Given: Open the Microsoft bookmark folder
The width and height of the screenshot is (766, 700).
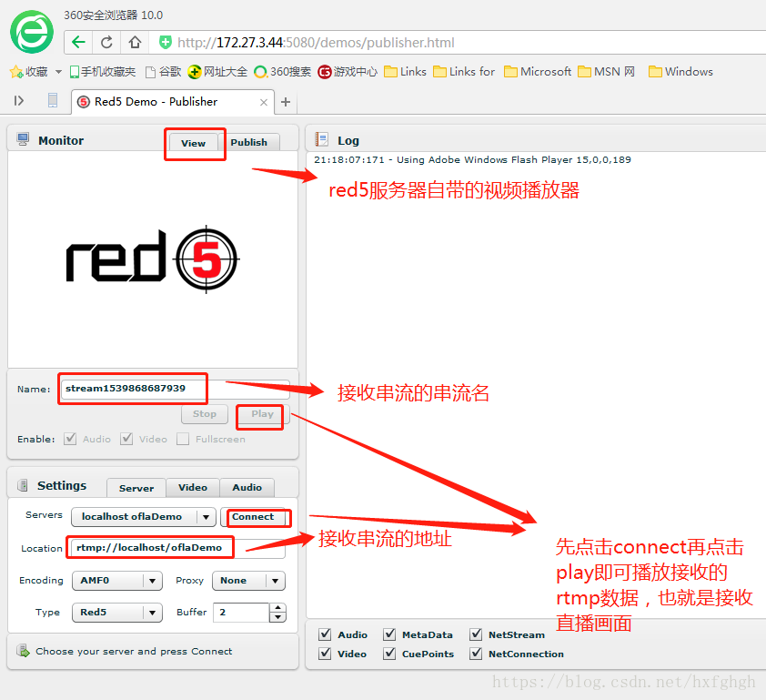Looking at the screenshot, I should (x=538, y=72).
